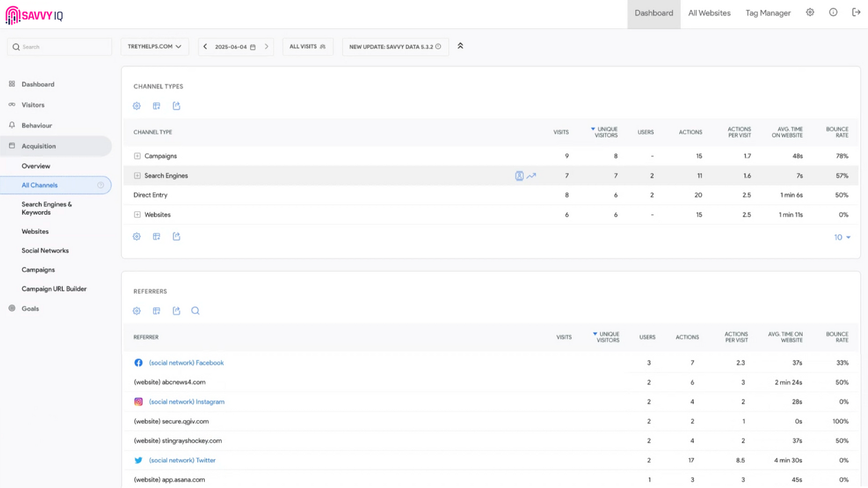Open the Channel Types table visualization icon
868x488 pixels.
(x=156, y=106)
